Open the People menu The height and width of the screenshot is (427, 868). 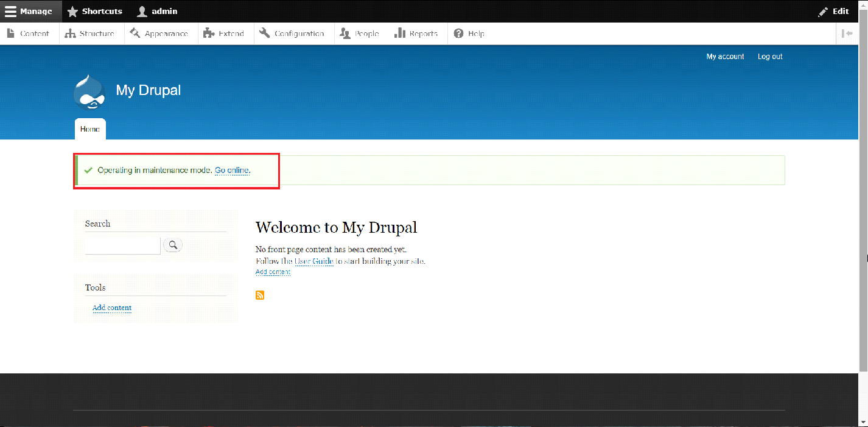pyautogui.click(x=360, y=34)
